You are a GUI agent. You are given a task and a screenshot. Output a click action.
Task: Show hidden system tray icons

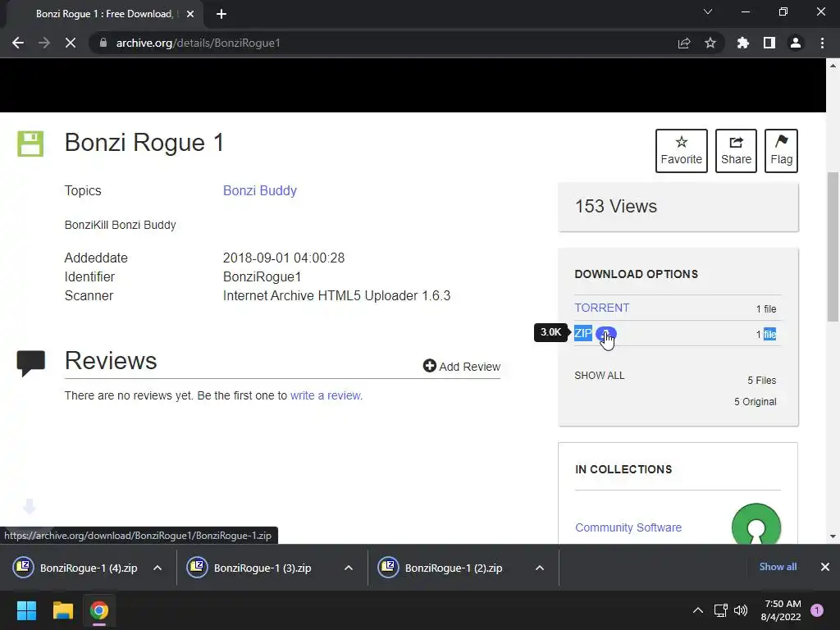click(698, 610)
